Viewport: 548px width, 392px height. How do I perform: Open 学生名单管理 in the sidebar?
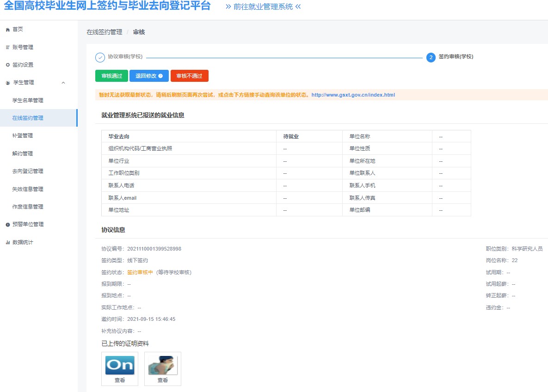point(28,100)
